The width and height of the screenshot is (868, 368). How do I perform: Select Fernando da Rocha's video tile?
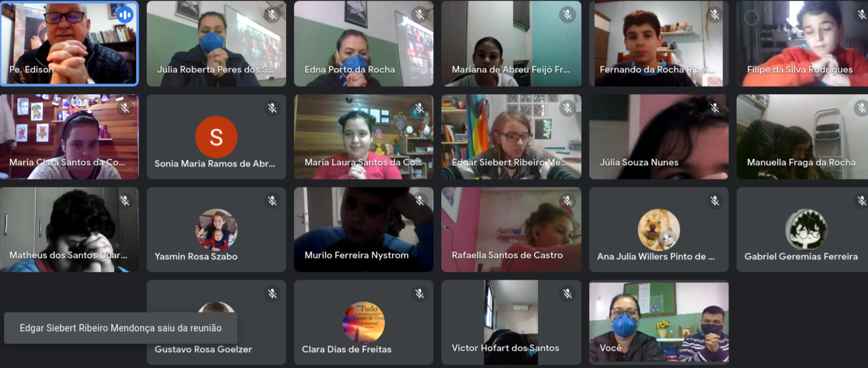pos(659,43)
